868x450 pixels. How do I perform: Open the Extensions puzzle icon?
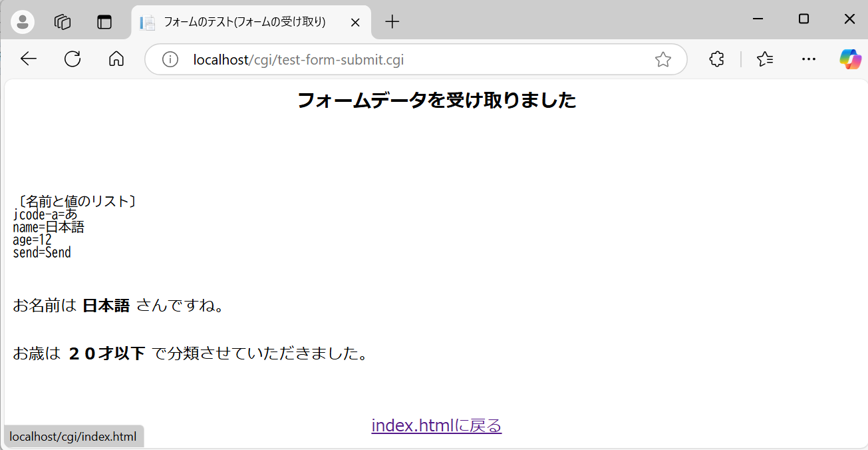[x=716, y=59]
